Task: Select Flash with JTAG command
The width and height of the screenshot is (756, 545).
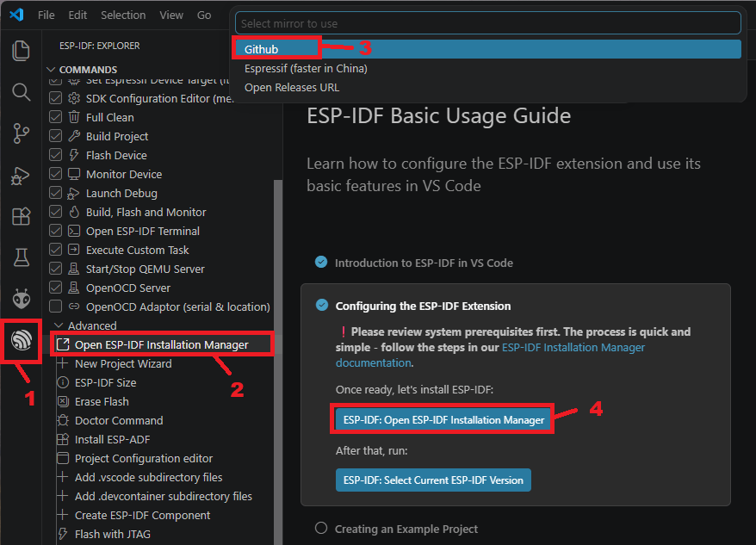Action: coord(112,534)
